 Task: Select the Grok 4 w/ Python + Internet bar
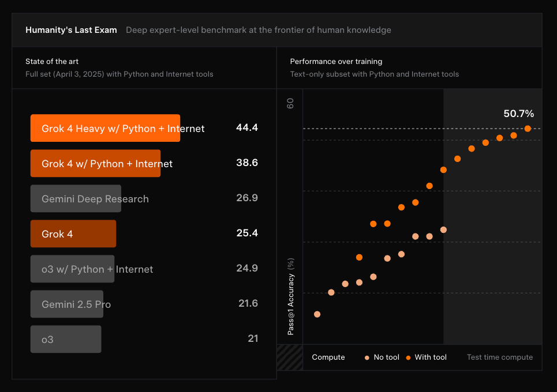point(96,163)
